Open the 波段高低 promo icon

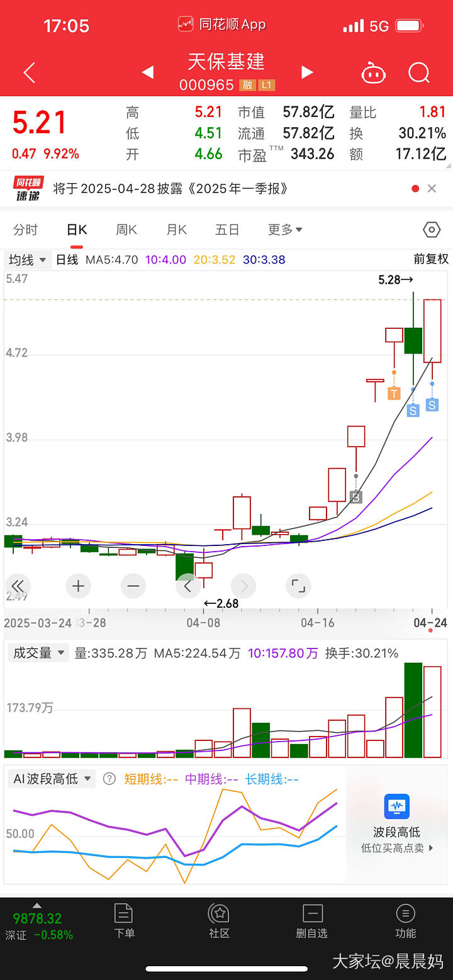(x=396, y=806)
